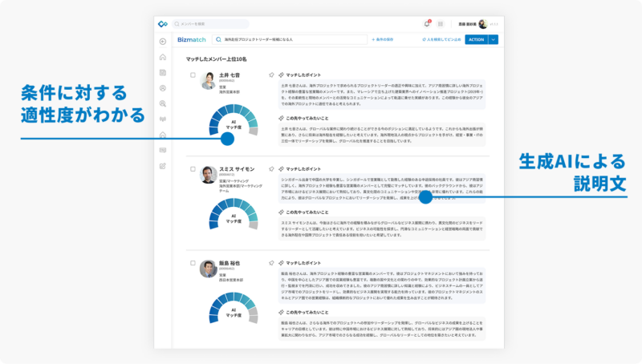Click 人を検索してピン止め link

coord(438,38)
